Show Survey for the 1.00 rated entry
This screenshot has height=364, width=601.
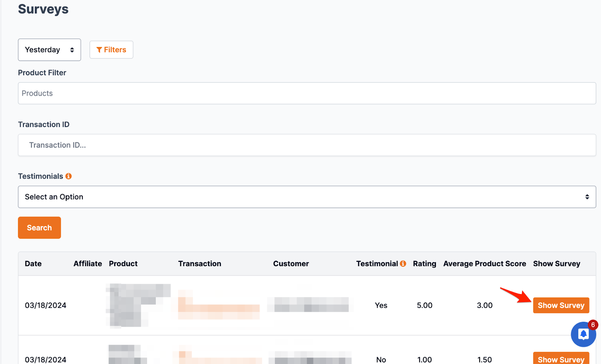pos(561,359)
